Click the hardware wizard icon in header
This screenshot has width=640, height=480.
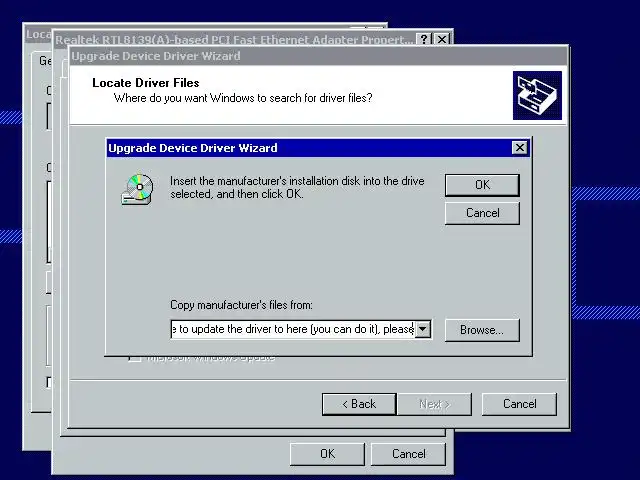537,96
